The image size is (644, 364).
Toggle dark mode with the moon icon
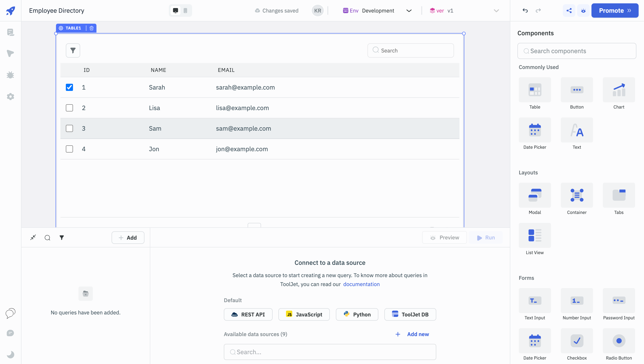click(10, 354)
